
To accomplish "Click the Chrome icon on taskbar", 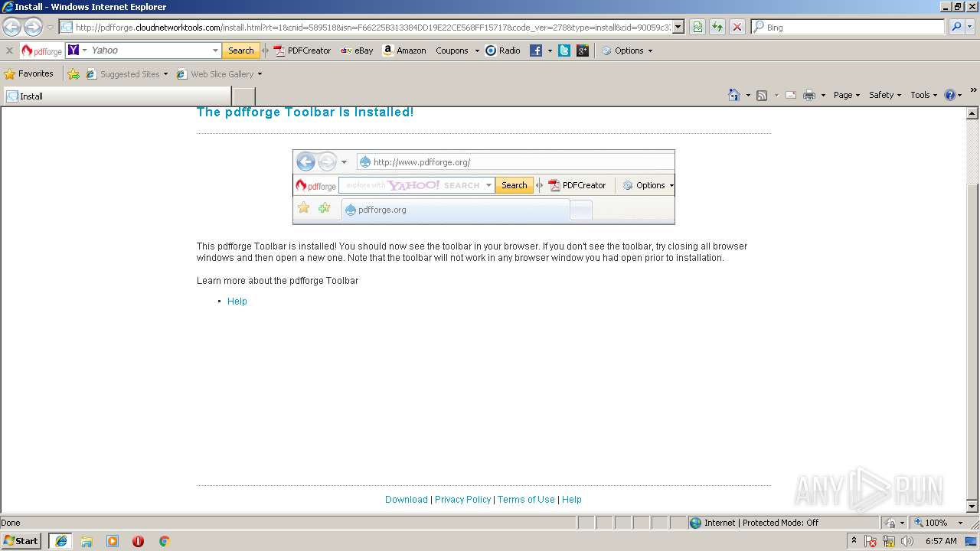I will pyautogui.click(x=164, y=541).
